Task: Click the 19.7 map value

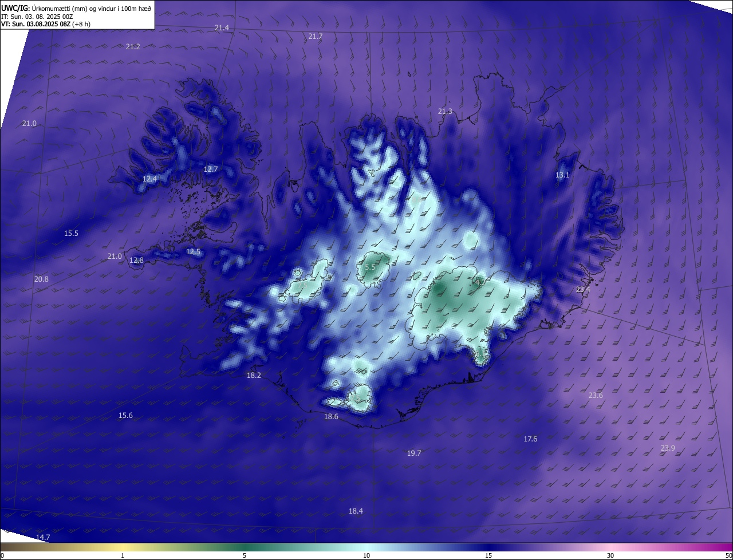Action: 414,453
